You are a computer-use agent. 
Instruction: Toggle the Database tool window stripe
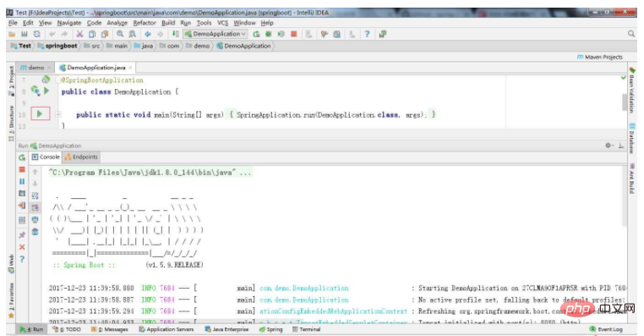point(631,138)
